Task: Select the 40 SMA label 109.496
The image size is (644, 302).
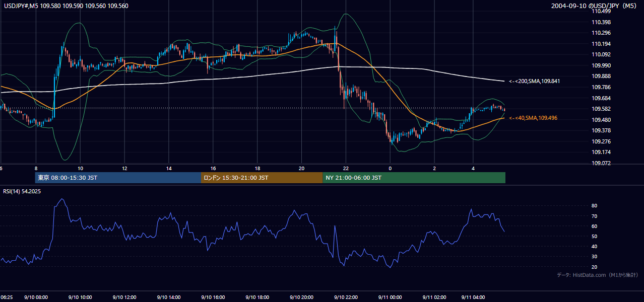Action: (x=533, y=118)
